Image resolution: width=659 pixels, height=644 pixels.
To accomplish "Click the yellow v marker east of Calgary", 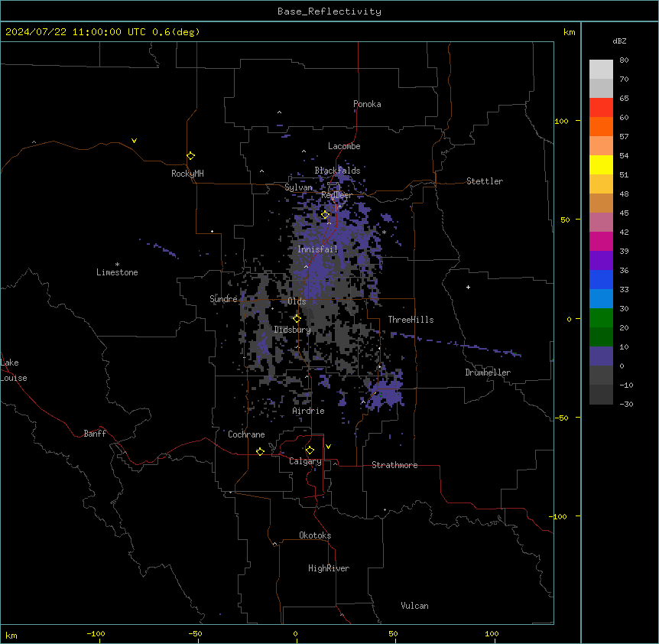I will [328, 447].
